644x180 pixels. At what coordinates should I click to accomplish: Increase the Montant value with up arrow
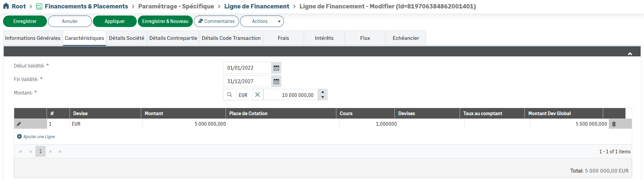[323, 92]
